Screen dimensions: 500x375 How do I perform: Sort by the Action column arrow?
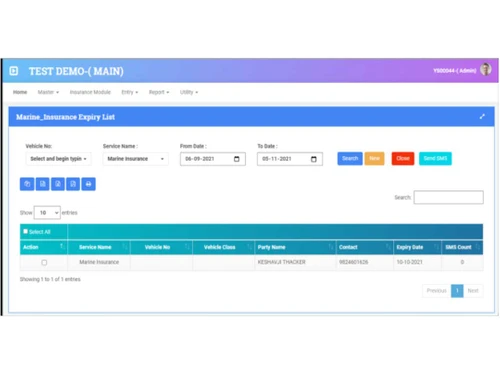pos(62,247)
